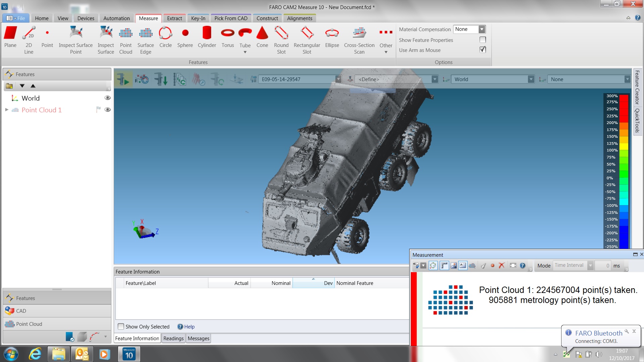Switch to the Readings tab
Screen dimensions: 644x362
173,339
